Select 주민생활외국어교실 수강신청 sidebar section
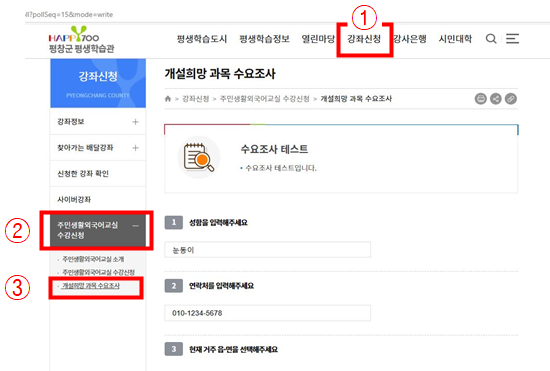The image size is (550, 371). point(98,230)
